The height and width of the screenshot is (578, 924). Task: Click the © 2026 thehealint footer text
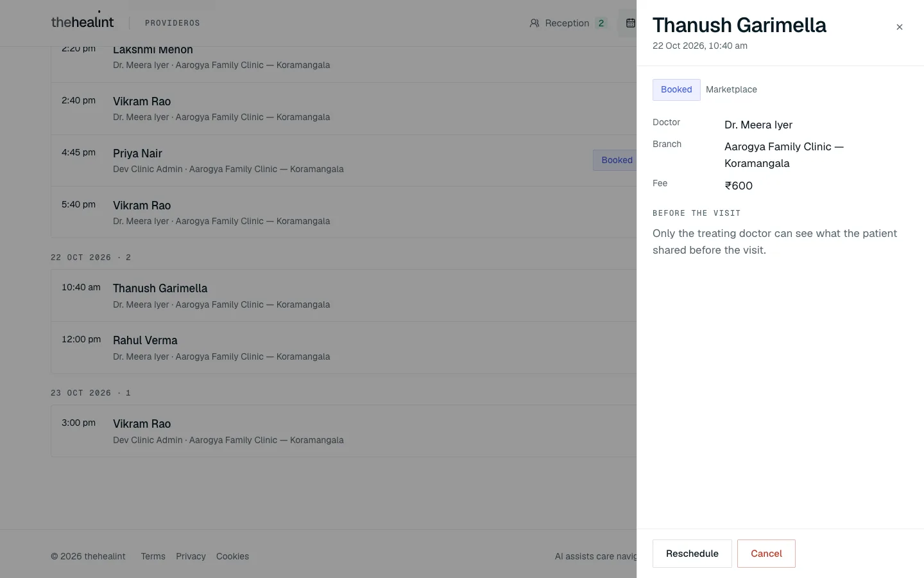(88, 556)
